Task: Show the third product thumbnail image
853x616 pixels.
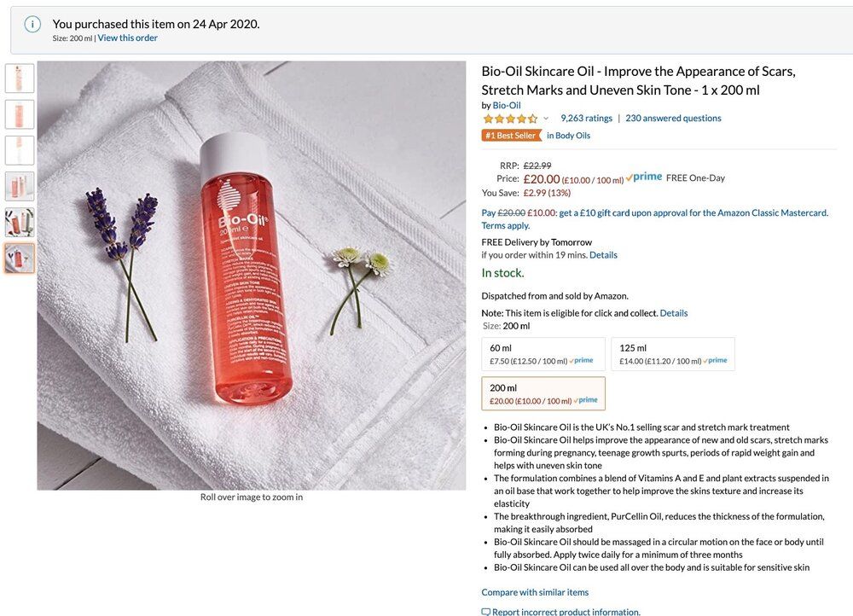Action: 20,150
